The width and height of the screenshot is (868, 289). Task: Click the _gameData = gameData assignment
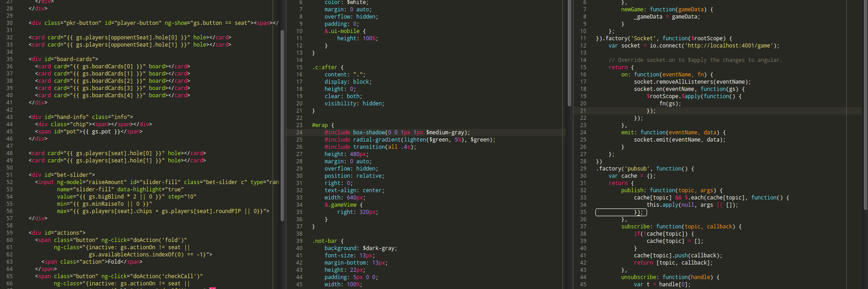point(667,17)
